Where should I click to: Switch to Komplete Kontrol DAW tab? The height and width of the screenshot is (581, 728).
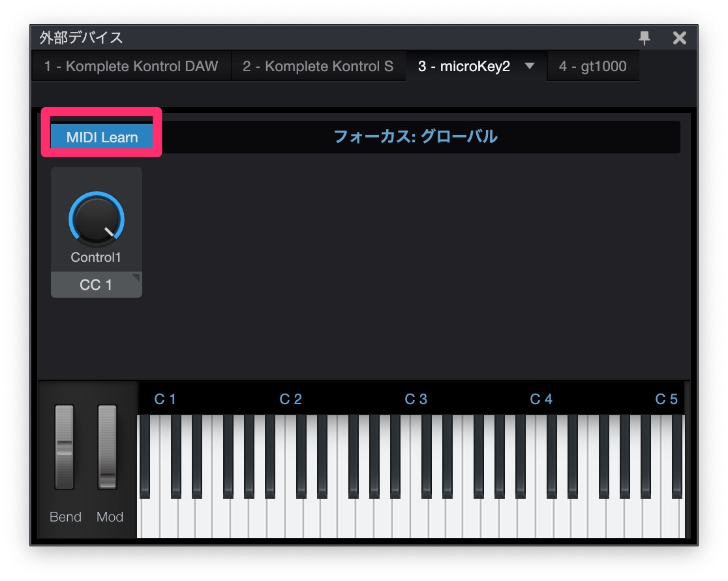pos(131,67)
